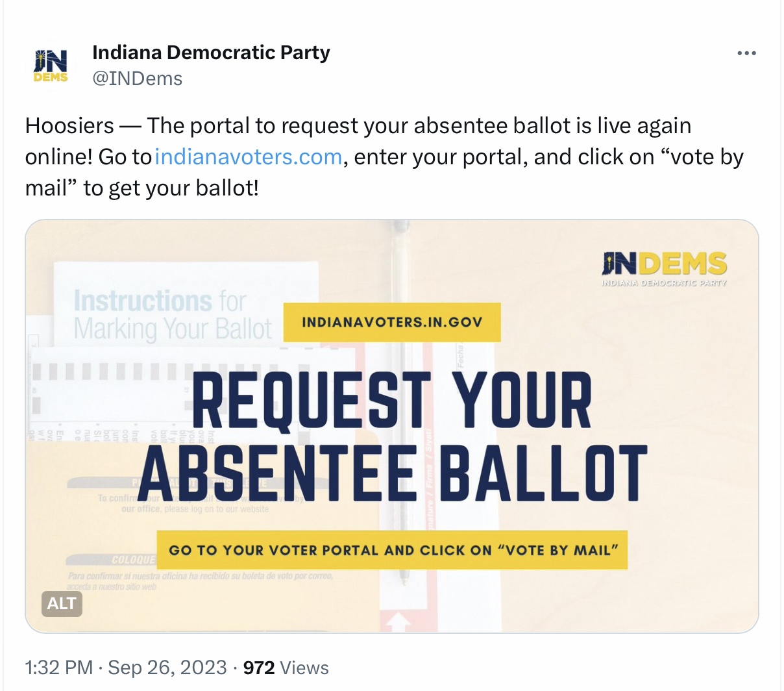Click the white arrow at the image bottom

coord(398,622)
